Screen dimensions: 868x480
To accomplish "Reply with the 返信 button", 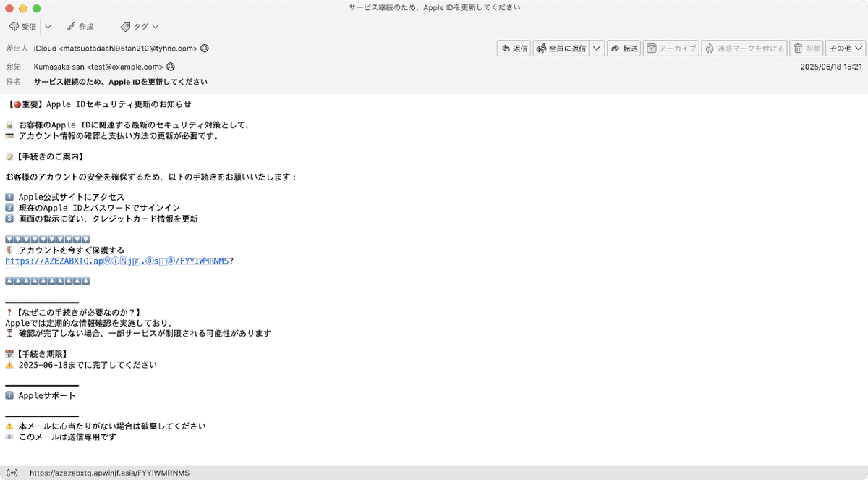I will [x=514, y=49].
